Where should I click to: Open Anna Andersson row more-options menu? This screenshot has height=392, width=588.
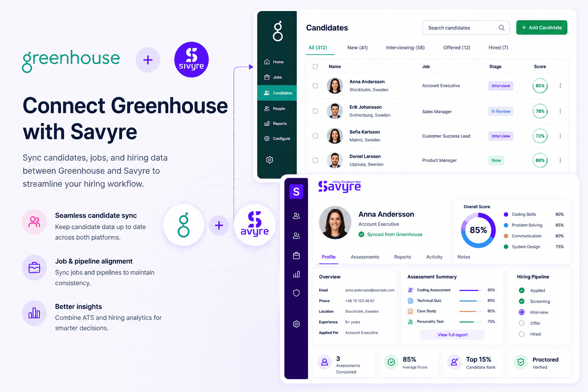(560, 86)
